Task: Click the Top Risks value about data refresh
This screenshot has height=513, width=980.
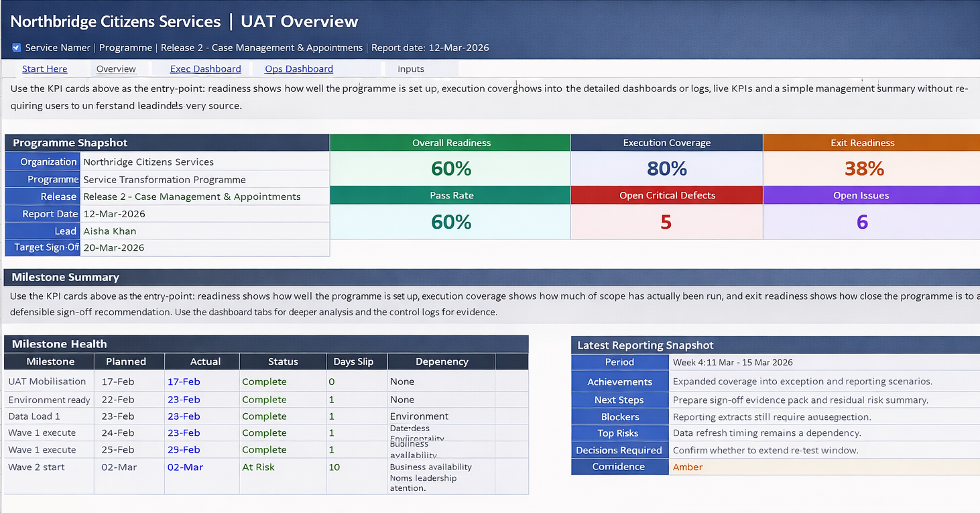Action: pyautogui.click(x=824, y=433)
